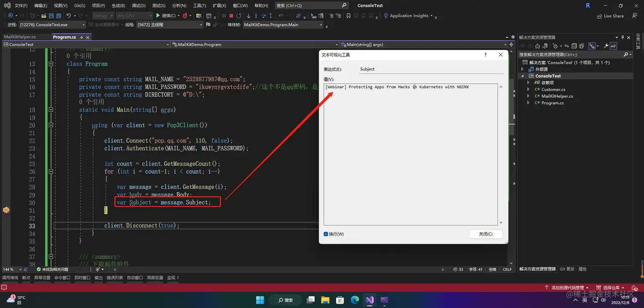Switch to the Git 更改 tab

click(567, 269)
